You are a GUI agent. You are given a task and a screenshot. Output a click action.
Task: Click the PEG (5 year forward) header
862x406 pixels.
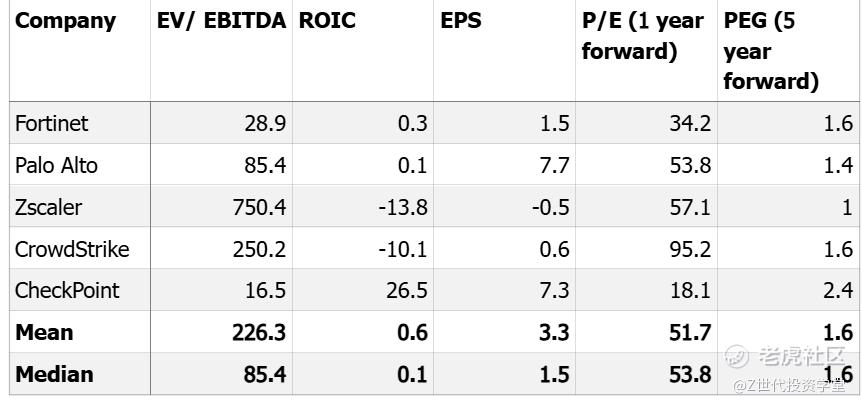[771, 51]
